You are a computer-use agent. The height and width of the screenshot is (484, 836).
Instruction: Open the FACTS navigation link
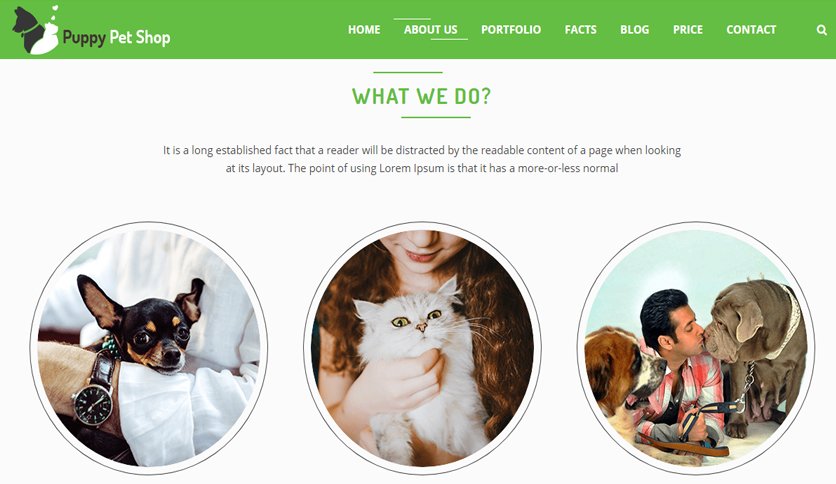[581, 30]
